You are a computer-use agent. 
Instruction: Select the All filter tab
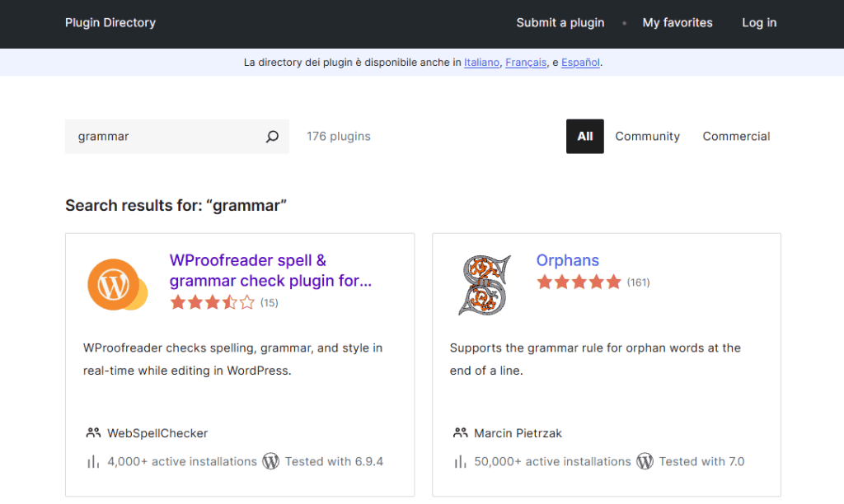[585, 137]
